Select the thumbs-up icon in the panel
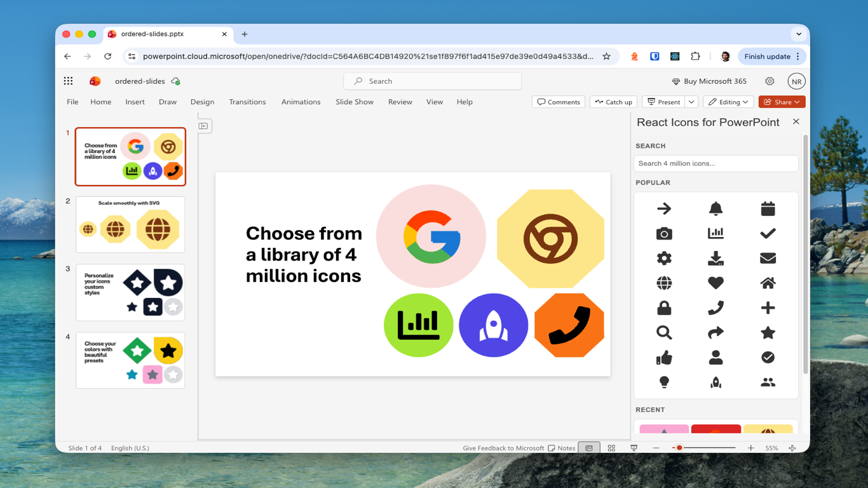 (x=663, y=357)
